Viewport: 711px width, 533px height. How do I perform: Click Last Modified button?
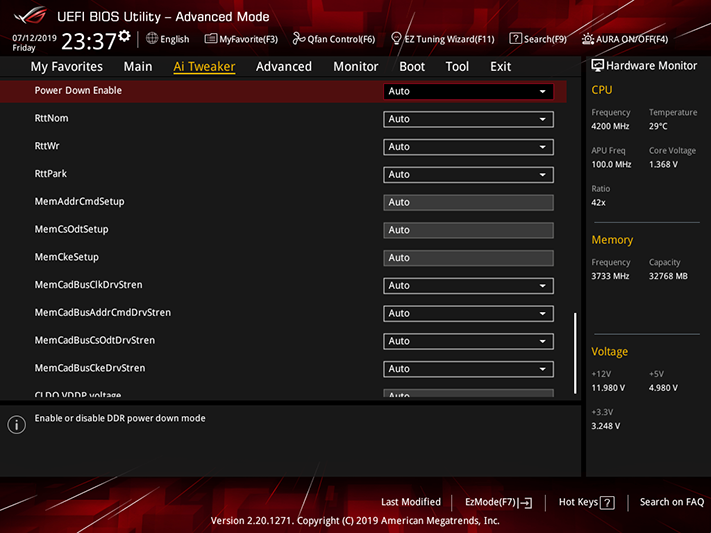click(411, 502)
